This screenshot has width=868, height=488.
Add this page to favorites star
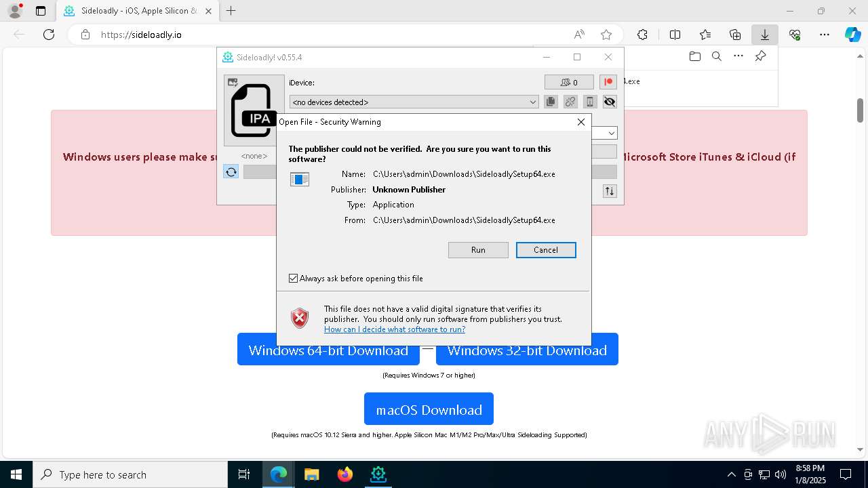pos(606,35)
